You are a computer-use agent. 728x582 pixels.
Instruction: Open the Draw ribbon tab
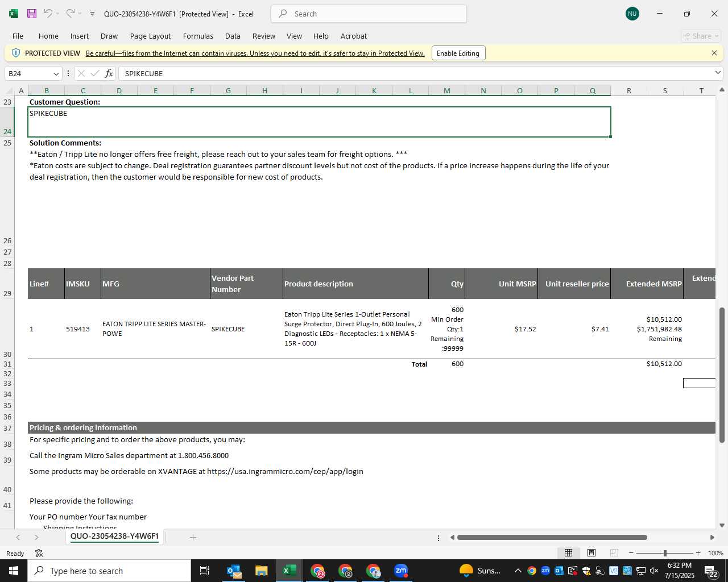109,36
